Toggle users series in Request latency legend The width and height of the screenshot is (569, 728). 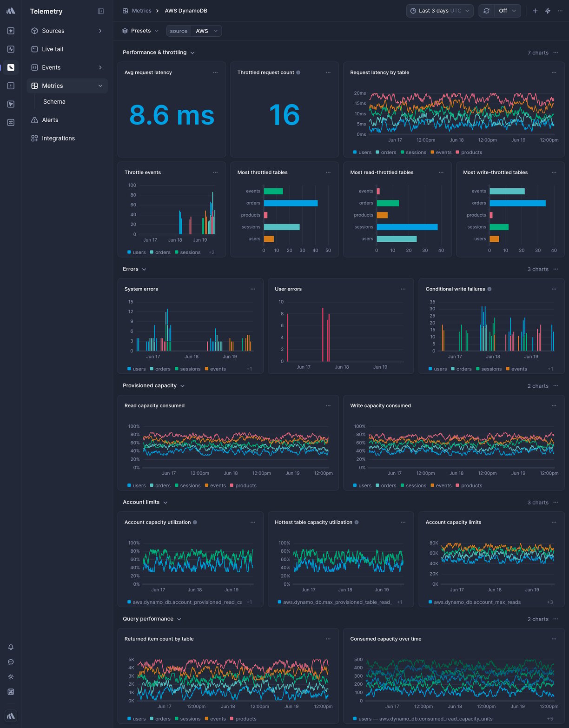362,152
